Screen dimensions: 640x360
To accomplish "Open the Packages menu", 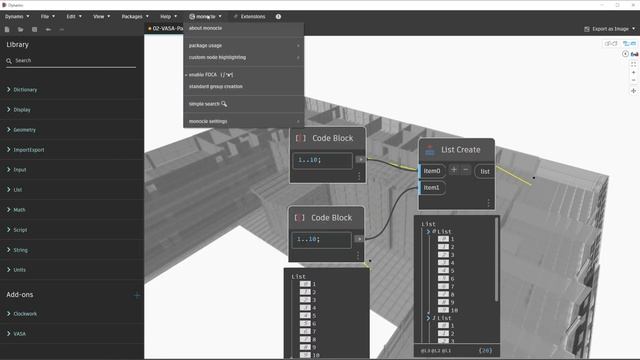I will coord(135,16).
